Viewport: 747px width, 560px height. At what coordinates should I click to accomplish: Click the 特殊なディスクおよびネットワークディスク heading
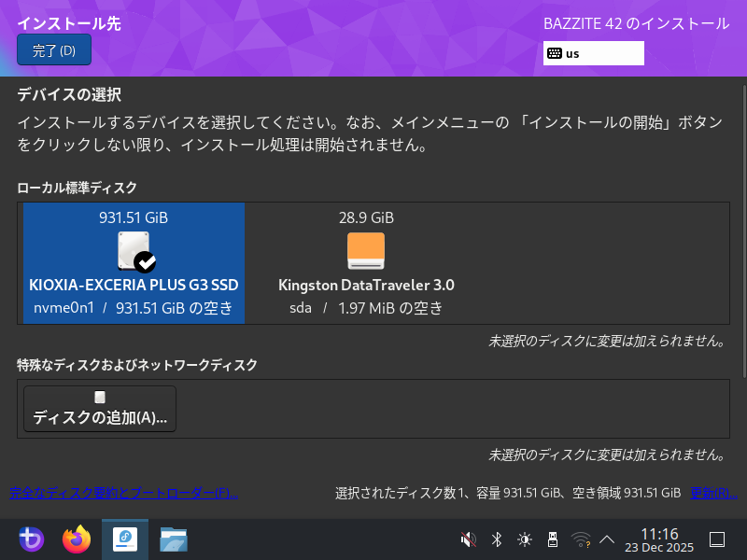coord(137,365)
